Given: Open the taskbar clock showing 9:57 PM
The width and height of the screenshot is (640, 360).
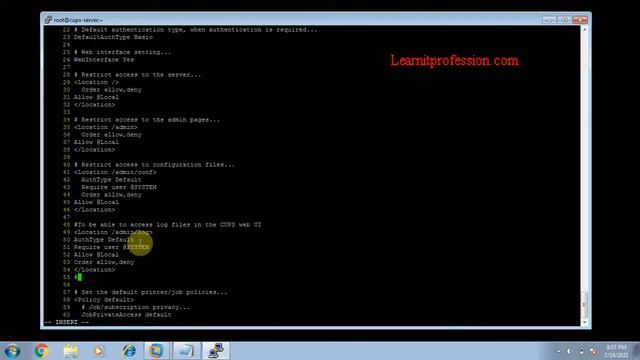Looking at the screenshot, I should coord(616,351).
